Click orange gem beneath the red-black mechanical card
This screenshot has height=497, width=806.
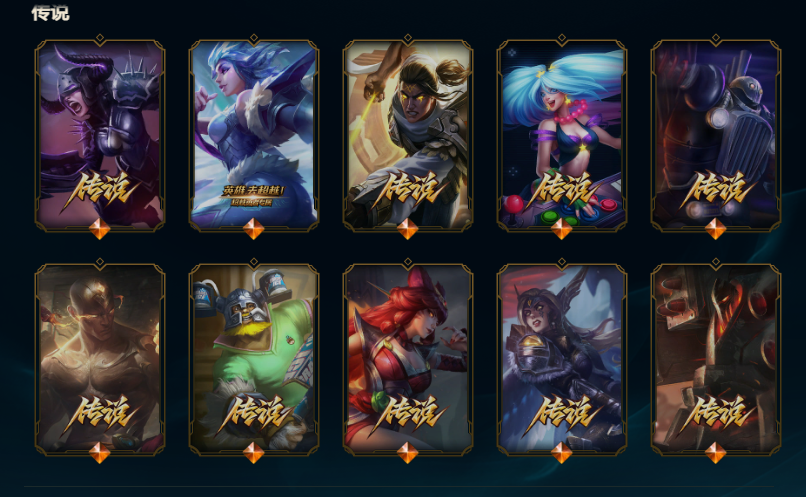click(x=716, y=453)
